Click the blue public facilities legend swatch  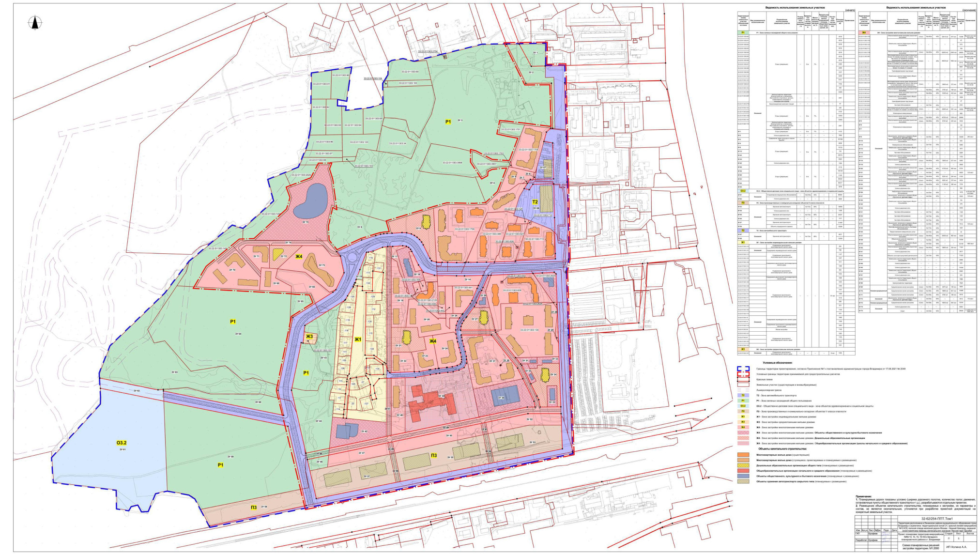tap(743, 476)
